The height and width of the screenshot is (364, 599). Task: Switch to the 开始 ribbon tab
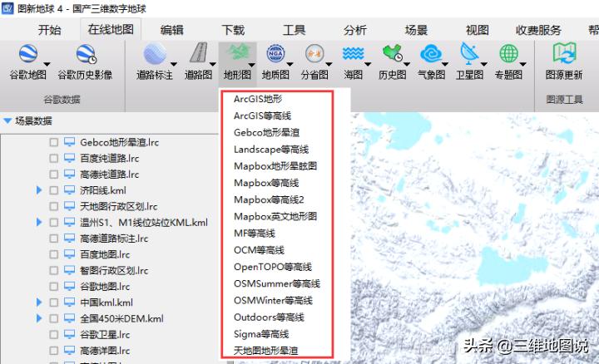[x=50, y=30]
